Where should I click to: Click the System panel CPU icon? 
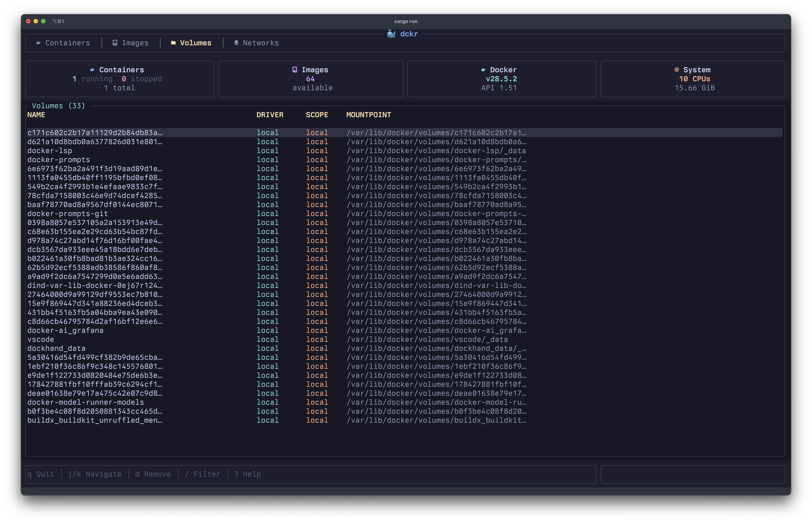click(676, 70)
